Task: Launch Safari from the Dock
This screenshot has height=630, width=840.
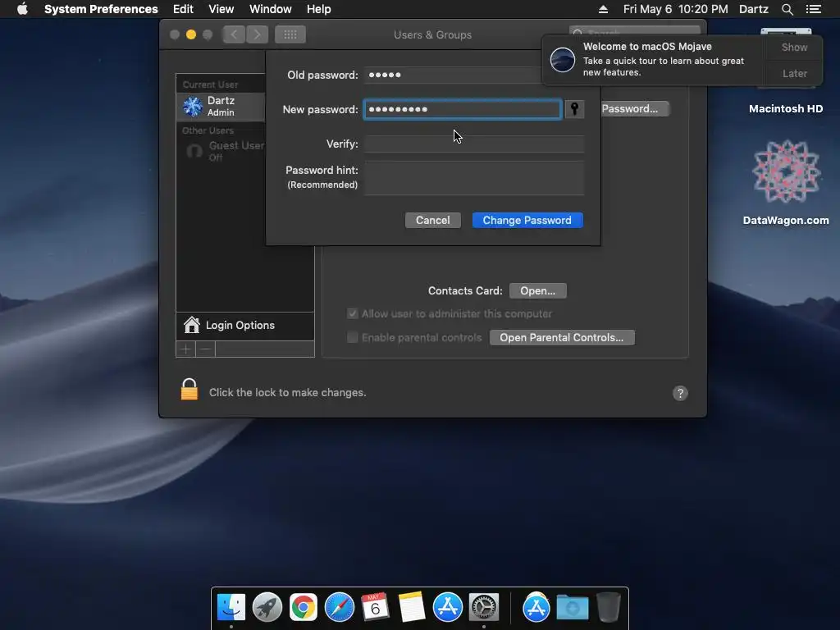Action: [339, 608]
